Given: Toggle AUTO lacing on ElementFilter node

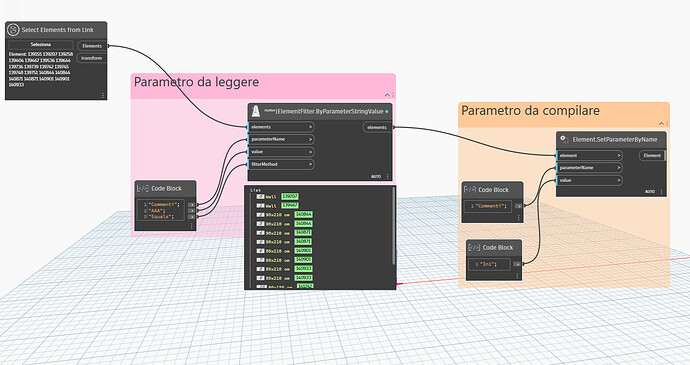Looking at the screenshot, I should (x=376, y=176).
